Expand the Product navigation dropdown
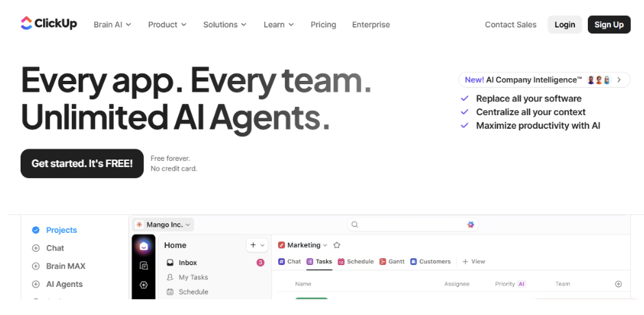Image resolution: width=644 pixels, height=315 pixels. click(167, 25)
